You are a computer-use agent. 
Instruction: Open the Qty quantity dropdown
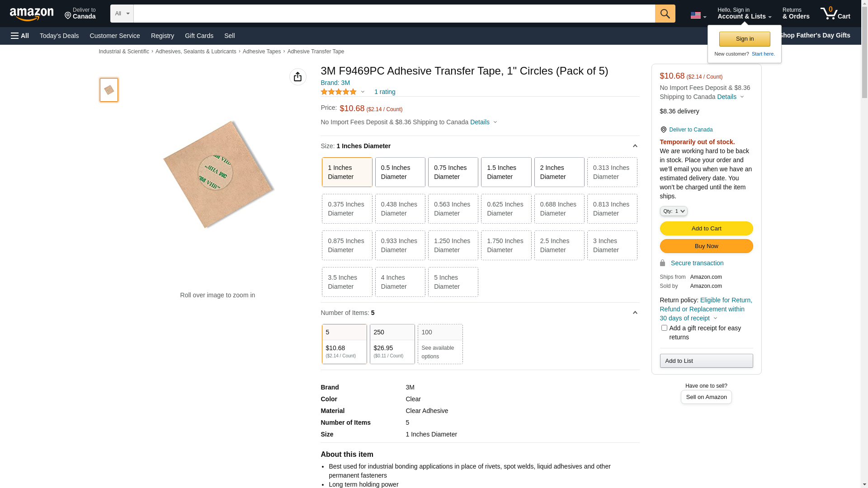pyautogui.click(x=673, y=211)
